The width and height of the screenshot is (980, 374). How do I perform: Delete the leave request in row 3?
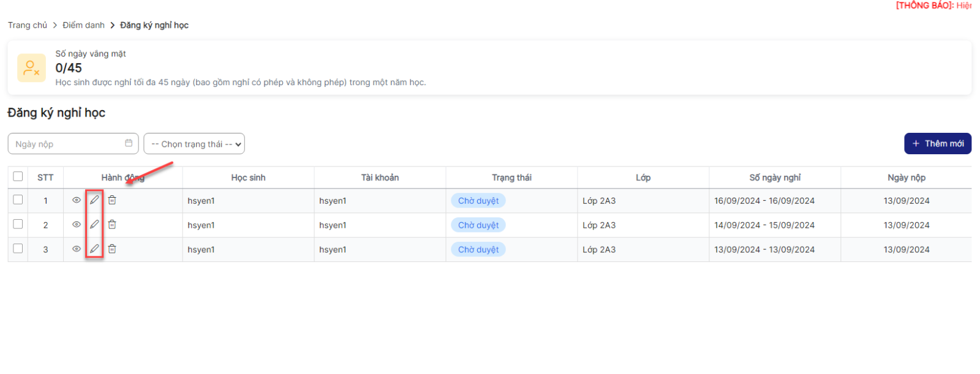[112, 249]
